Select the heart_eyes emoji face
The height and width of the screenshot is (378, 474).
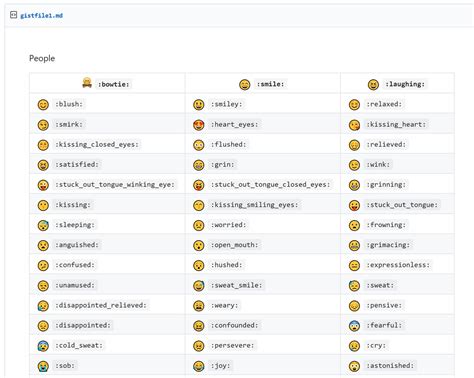click(199, 125)
